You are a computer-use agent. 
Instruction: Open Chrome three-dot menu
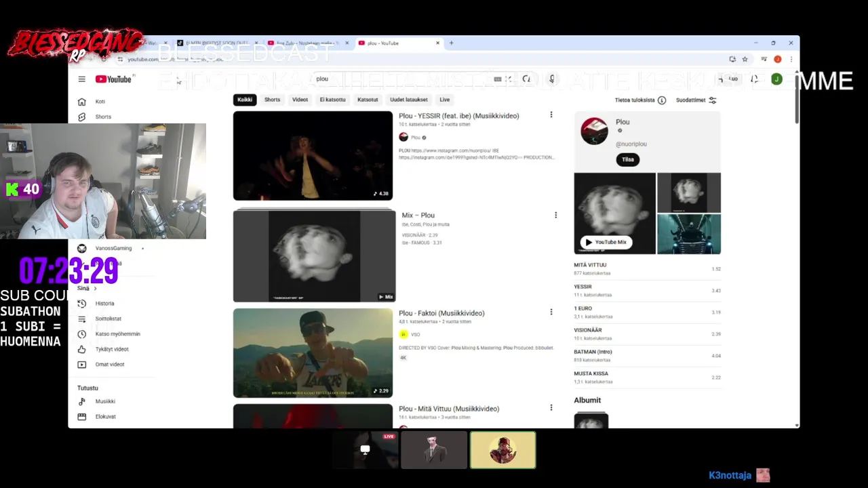coord(791,59)
